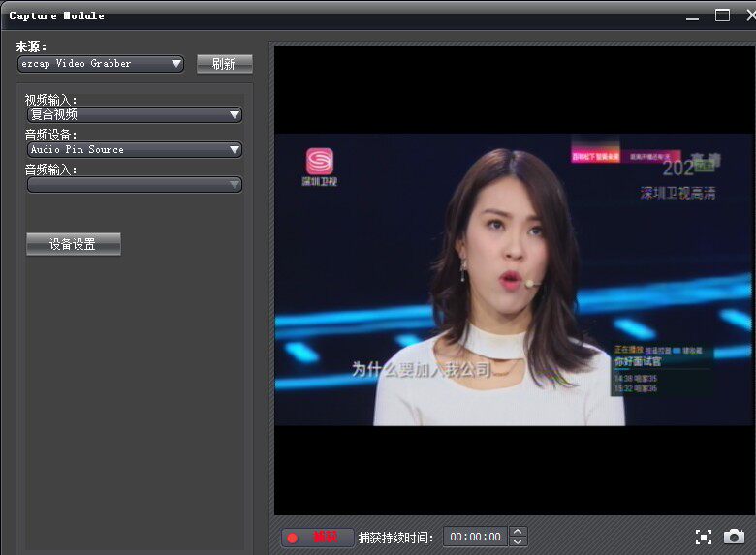Open 设备设置 device settings
The image size is (756, 555).
coord(74,244)
